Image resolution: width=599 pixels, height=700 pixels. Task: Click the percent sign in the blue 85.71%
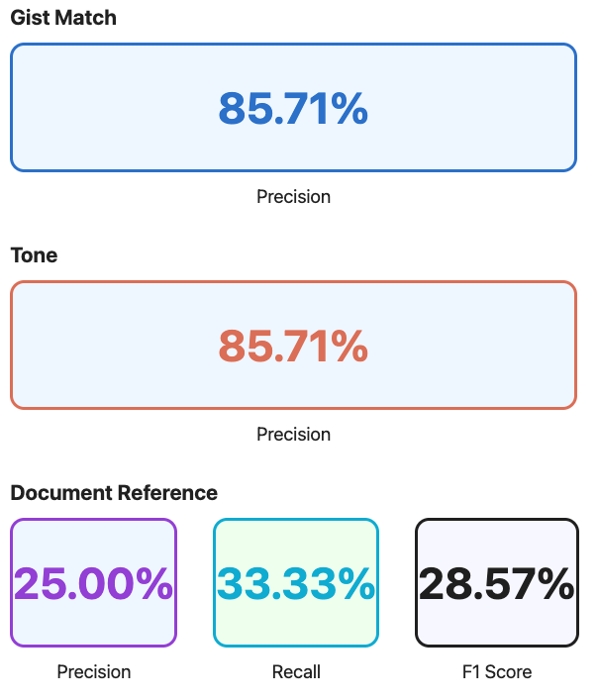tap(349, 108)
